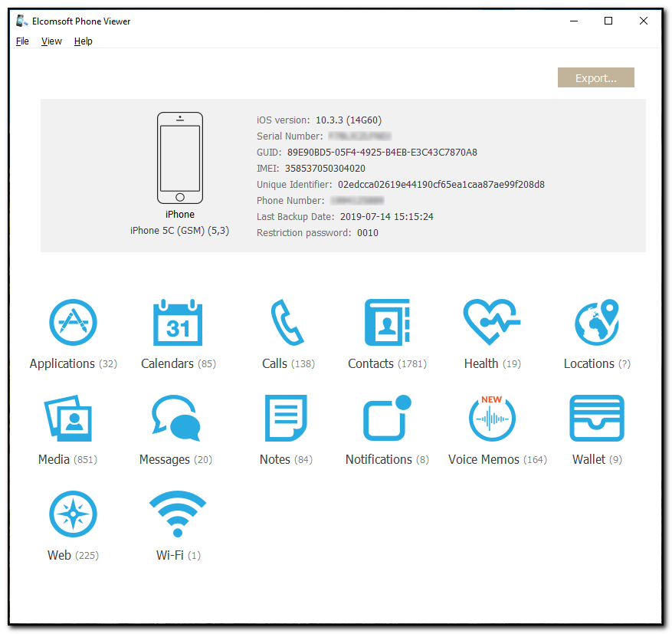The image size is (672, 634).
Task: Select the Wi-Fi signal icon
Action: click(178, 514)
